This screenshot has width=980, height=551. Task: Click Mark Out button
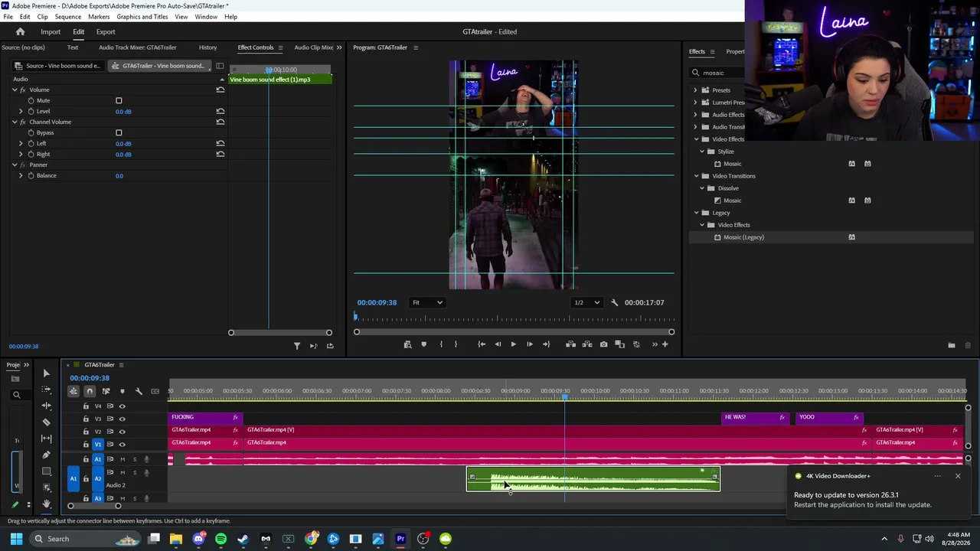click(x=456, y=344)
